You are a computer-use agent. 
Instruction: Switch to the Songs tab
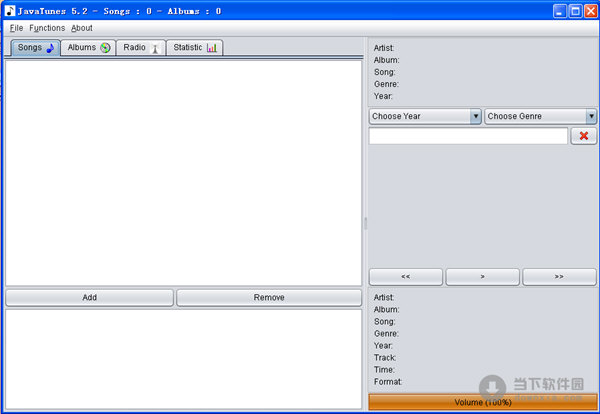tap(36, 48)
